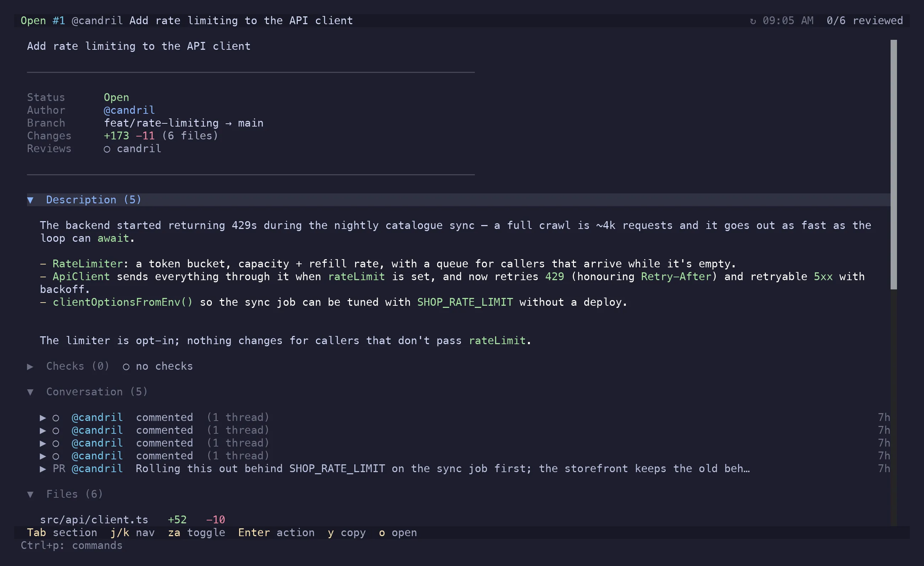Click the Tab section shortcut hint

62,533
